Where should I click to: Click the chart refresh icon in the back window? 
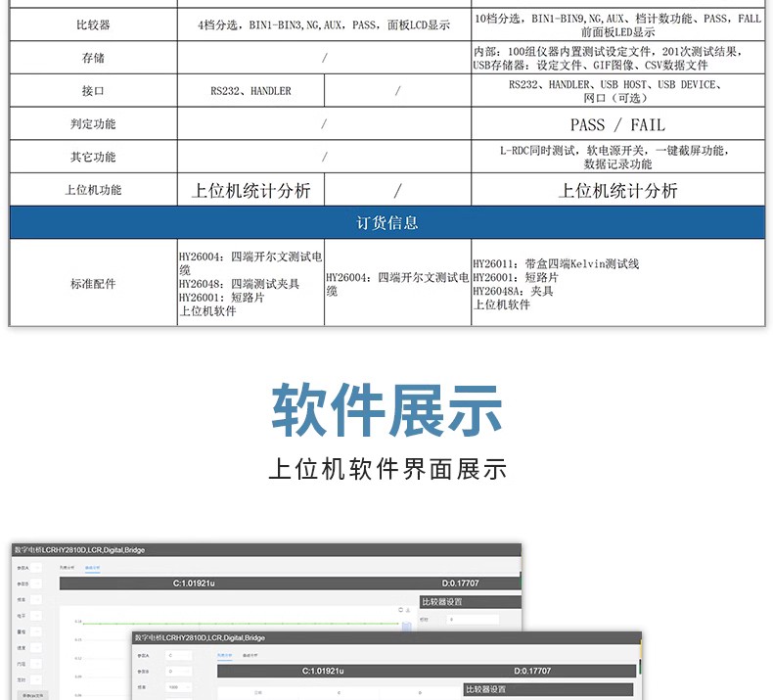(401, 610)
